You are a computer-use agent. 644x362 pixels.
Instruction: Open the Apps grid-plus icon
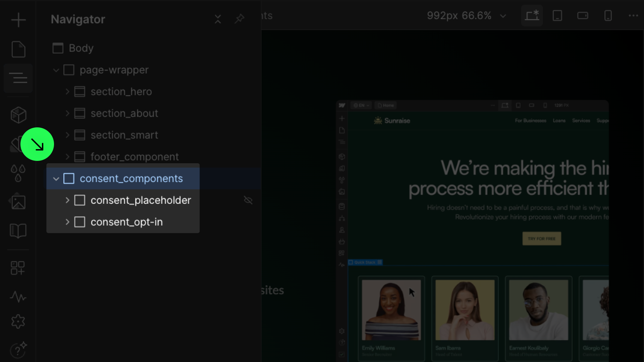tap(18, 268)
